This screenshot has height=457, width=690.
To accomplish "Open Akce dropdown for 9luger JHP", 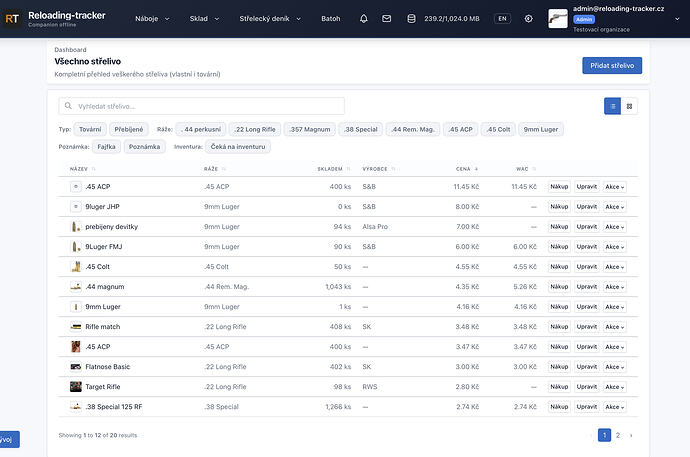I will pos(614,207).
